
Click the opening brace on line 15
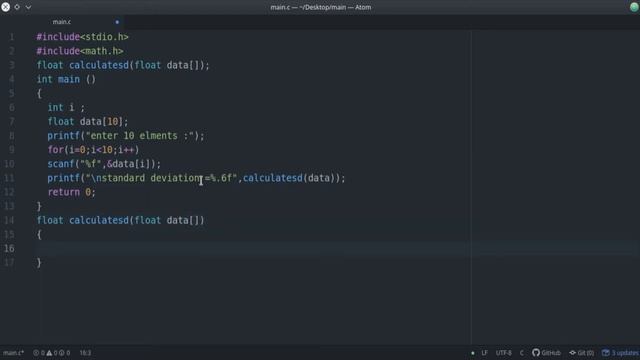click(x=39, y=235)
